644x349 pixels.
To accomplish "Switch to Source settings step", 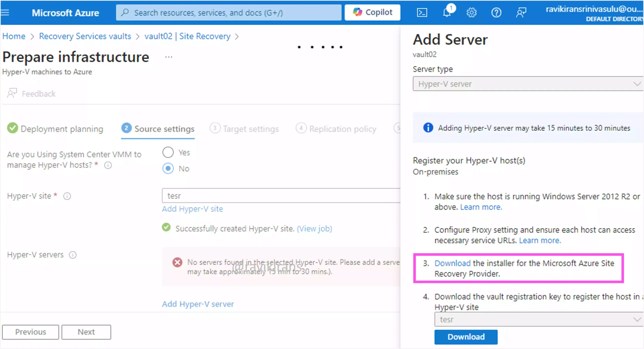I will pyautogui.click(x=158, y=129).
